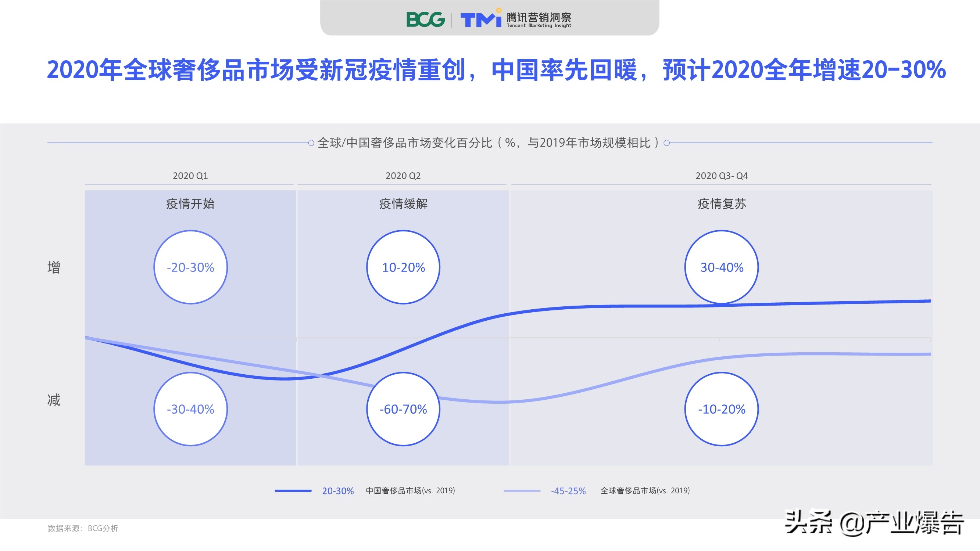Click the 30-40% circle in Q3-Q4
This screenshot has width=980, height=551.
[722, 267]
